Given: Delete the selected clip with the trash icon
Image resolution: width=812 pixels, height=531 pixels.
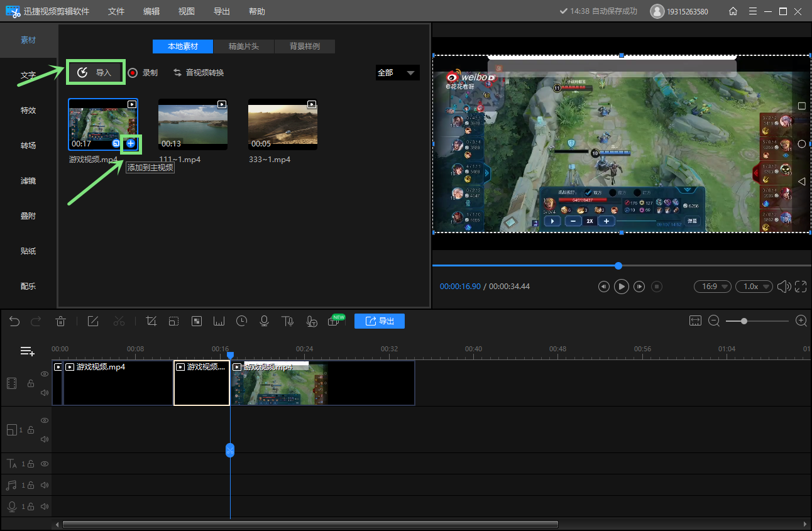Looking at the screenshot, I should [60, 322].
